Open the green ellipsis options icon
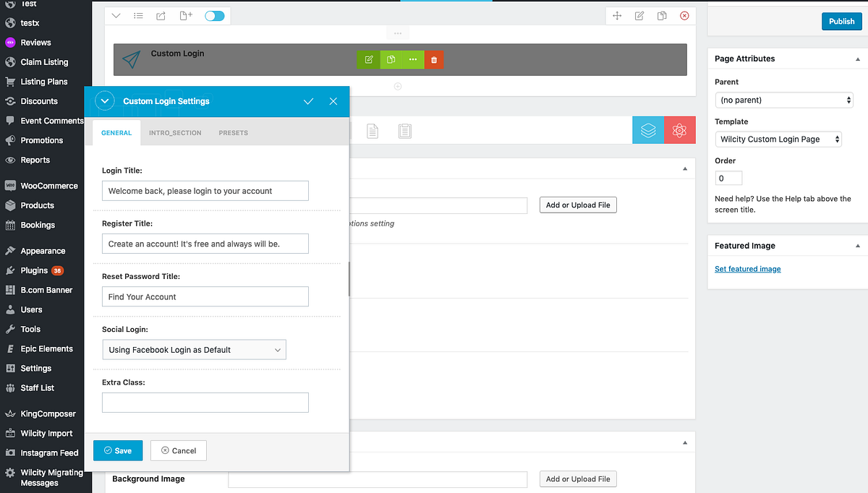 point(413,60)
